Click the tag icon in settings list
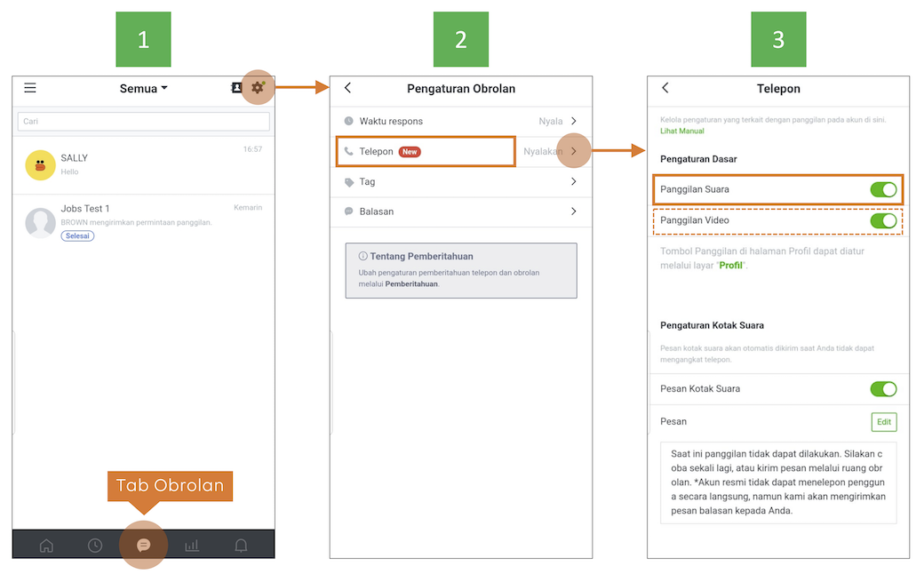This screenshot has height=582, width=924. coord(349,182)
